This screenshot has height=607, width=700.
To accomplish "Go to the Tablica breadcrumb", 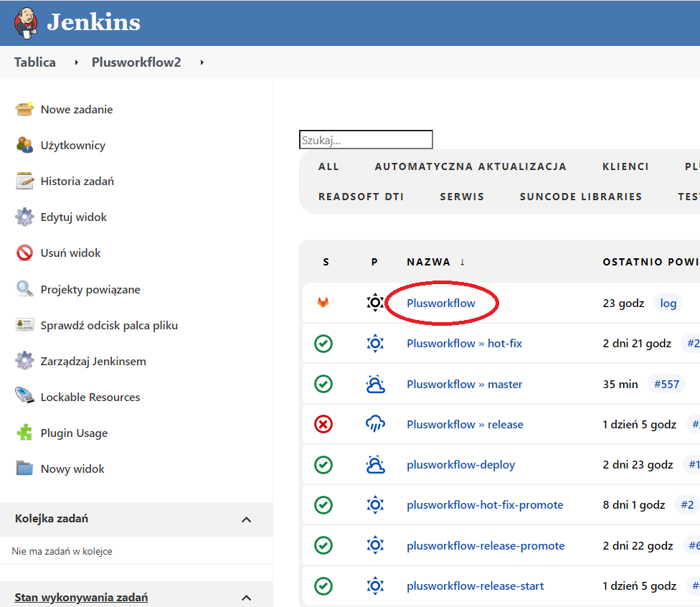I will [35, 62].
